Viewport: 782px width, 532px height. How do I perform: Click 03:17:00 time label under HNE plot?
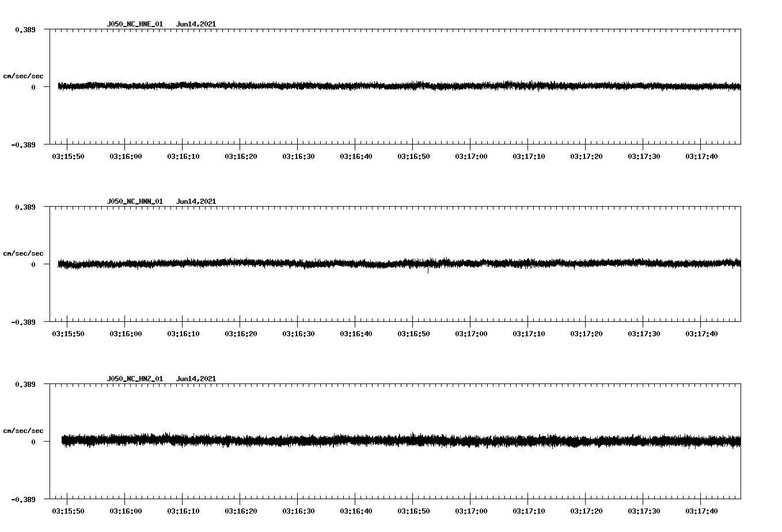pyautogui.click(x=471, y=156)
